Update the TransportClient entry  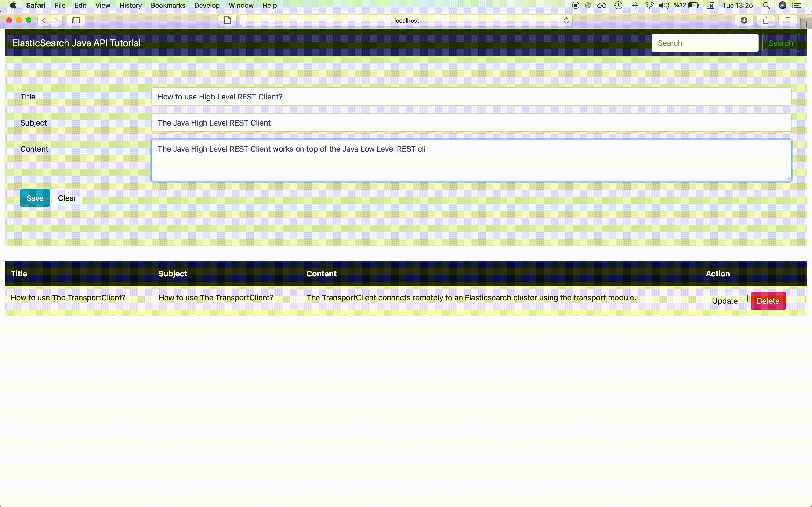click(725, 301)
